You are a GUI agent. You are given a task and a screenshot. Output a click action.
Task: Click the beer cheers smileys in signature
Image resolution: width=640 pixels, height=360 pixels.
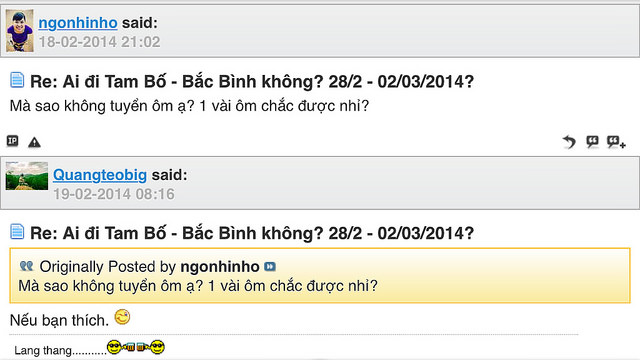tap(136, 347)
